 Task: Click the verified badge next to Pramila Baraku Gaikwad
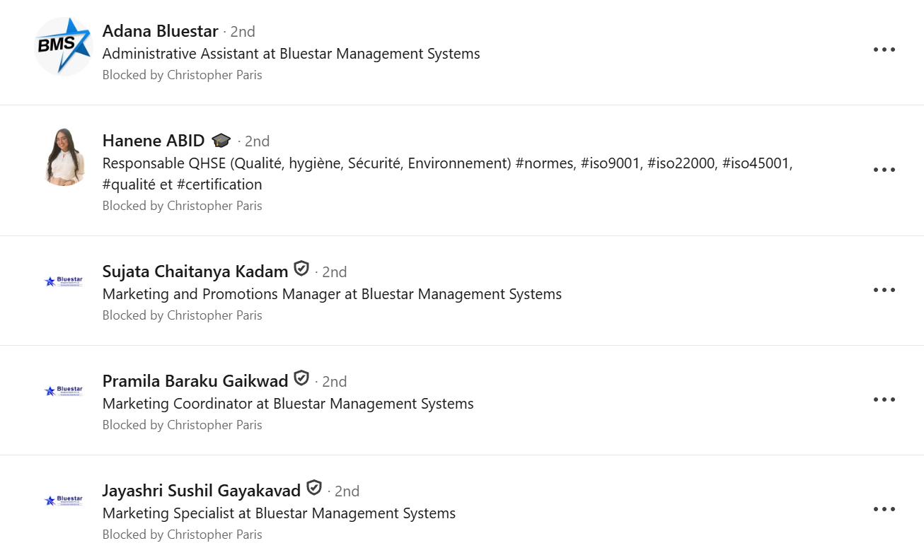tap(301, 379)
